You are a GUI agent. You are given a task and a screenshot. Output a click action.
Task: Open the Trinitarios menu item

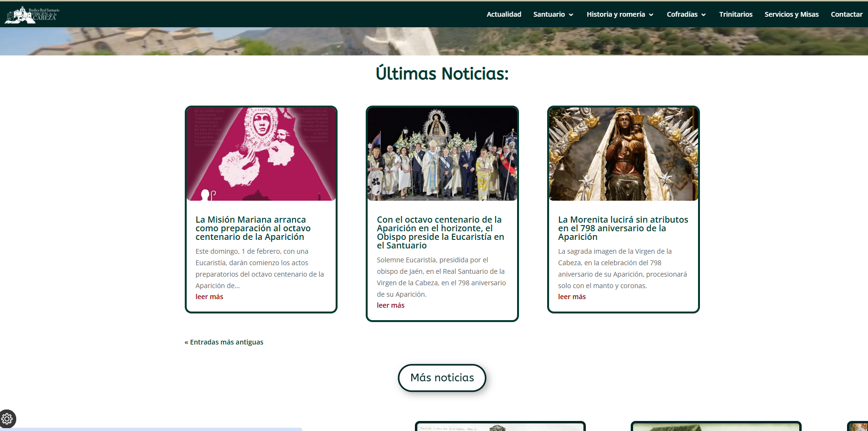[735, 14]
